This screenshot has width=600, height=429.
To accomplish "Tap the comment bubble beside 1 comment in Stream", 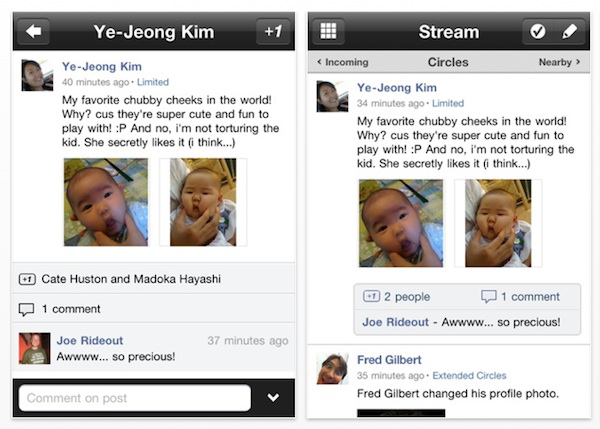I will point(489,297).
